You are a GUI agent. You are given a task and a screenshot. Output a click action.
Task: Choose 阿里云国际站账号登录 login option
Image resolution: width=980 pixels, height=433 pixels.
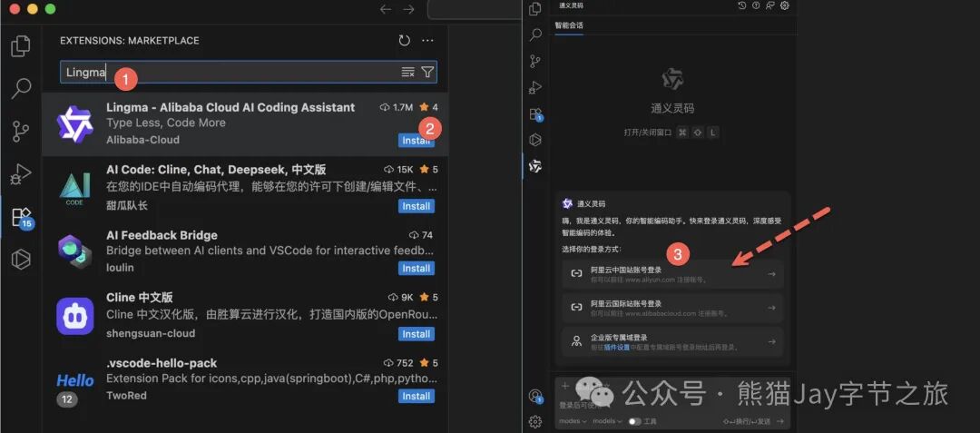[x=672, y=308]
